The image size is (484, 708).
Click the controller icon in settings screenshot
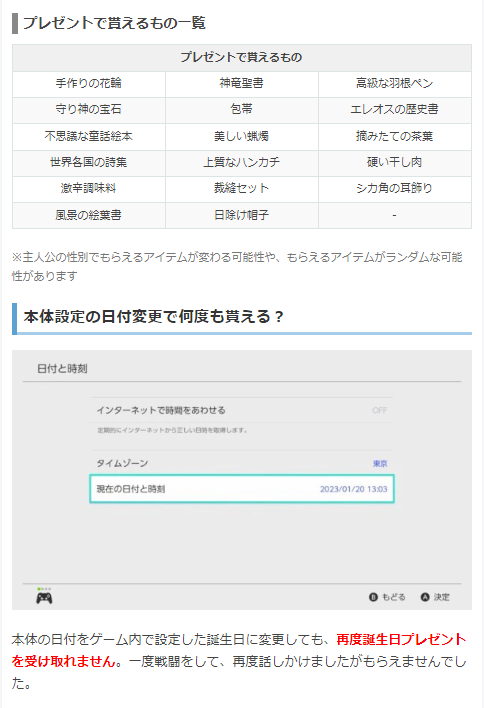pos(44,597)
